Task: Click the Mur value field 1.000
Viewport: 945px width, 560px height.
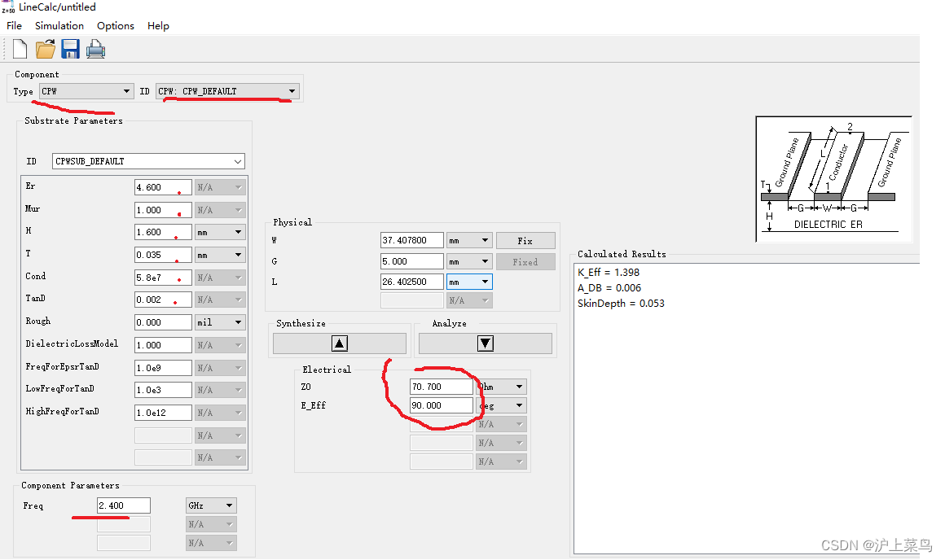Action: 163,209
